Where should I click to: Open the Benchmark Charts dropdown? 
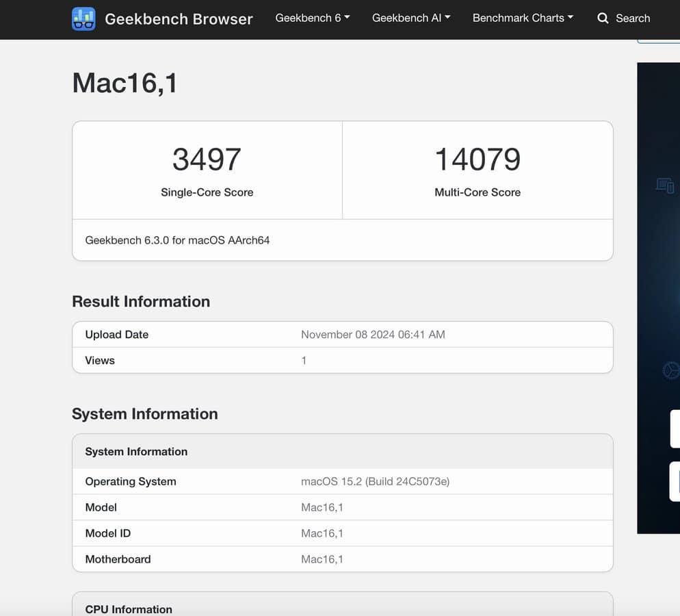(x=523, y=18)
